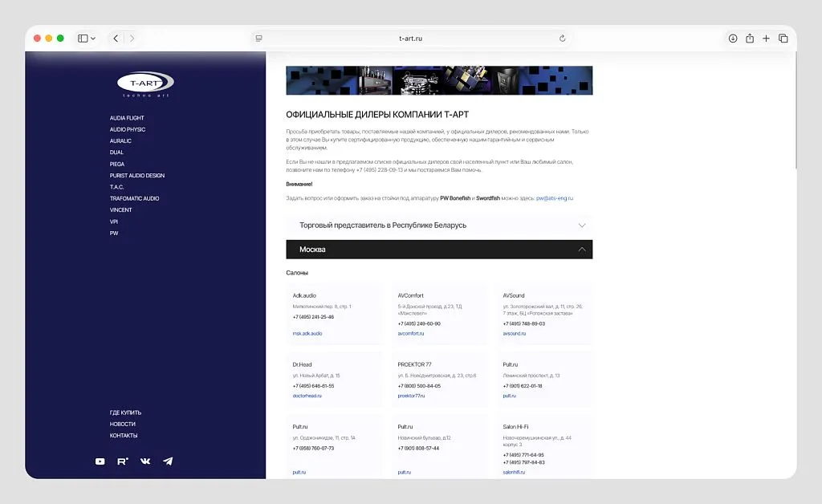Open Safari downloads icon
Viewport: 822px width, 504px height.
[732, 39]
